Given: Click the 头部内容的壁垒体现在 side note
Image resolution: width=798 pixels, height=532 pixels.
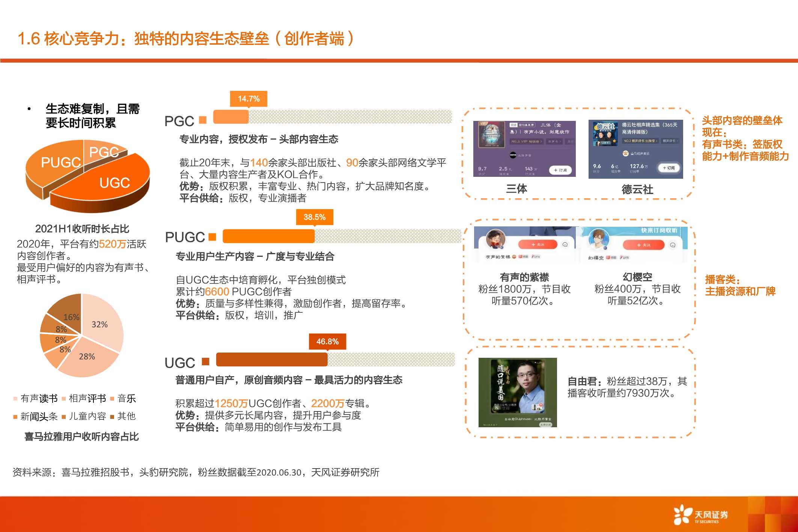Looking at the screenshot, I should pos(745,138).
